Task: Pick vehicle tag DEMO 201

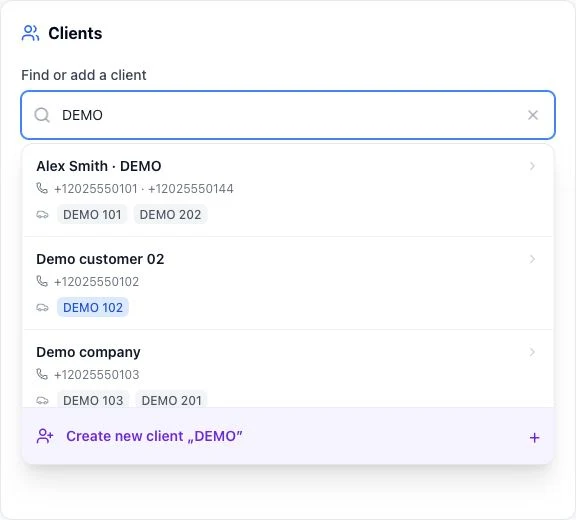Action: pos(172,400)
